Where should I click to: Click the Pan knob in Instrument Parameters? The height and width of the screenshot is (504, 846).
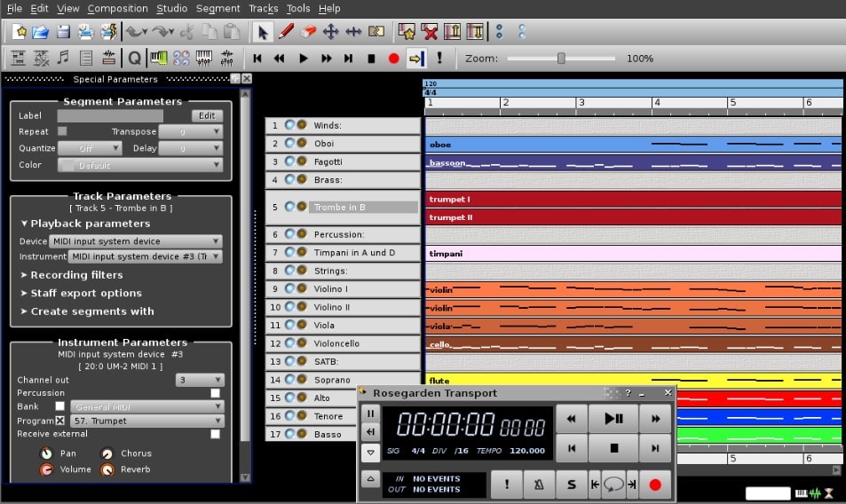[47, 453]
